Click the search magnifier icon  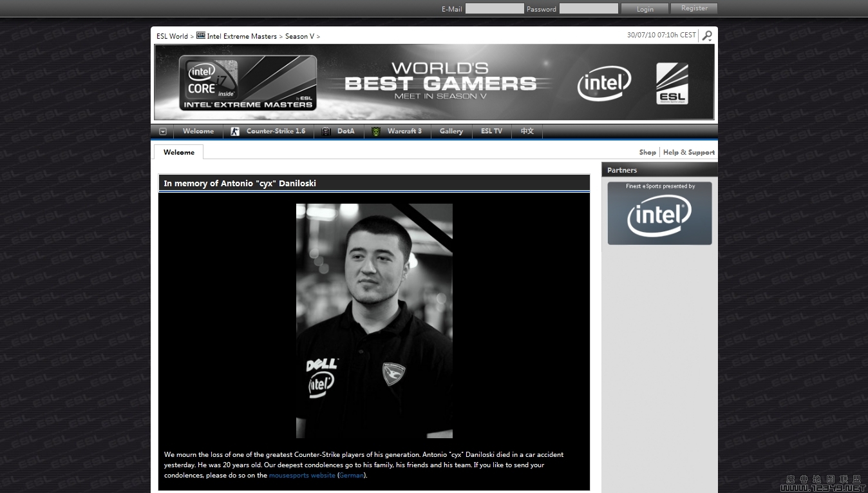pyautogui.click(x=707, y=36)
